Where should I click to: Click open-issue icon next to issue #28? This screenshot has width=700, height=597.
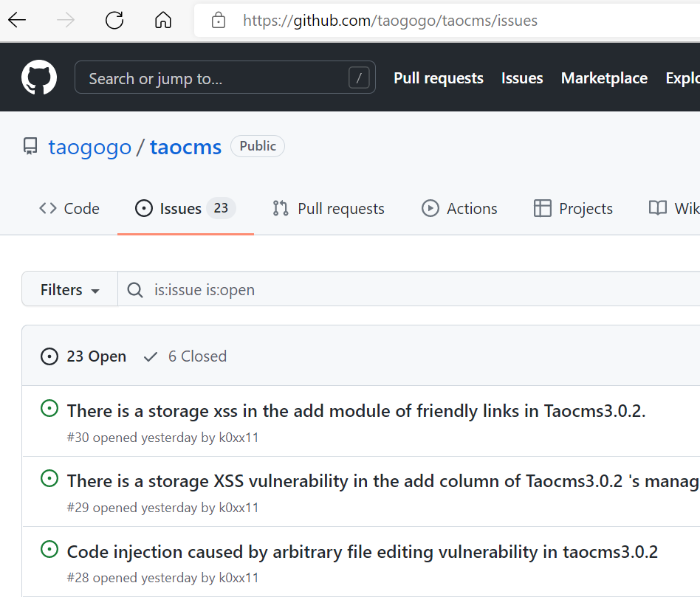49,549
